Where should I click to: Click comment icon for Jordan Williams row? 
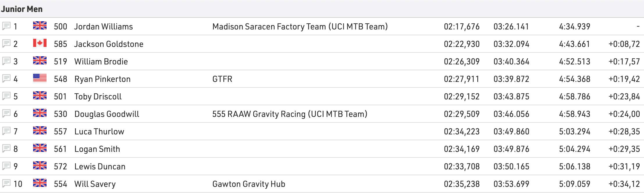click(6, 26)
